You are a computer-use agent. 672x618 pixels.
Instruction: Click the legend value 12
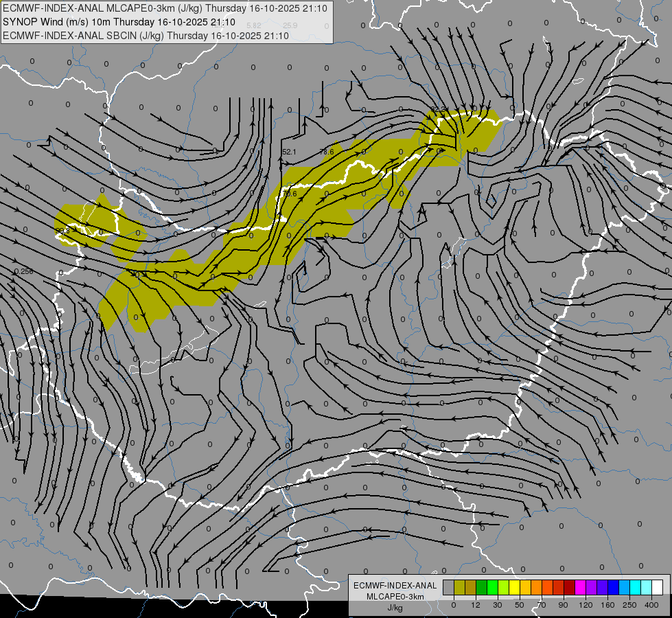475,605
